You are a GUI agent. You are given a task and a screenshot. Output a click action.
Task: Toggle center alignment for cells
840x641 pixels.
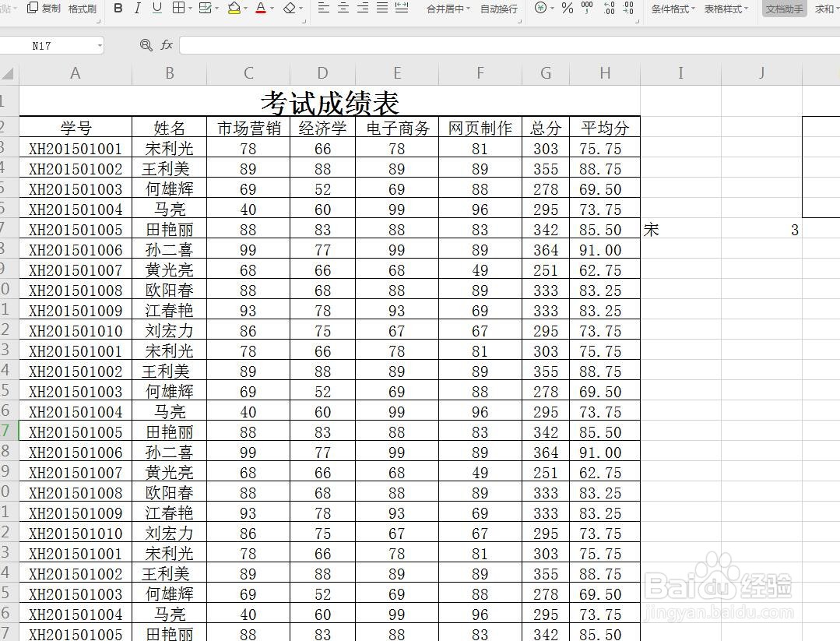(x=343, y=9)
